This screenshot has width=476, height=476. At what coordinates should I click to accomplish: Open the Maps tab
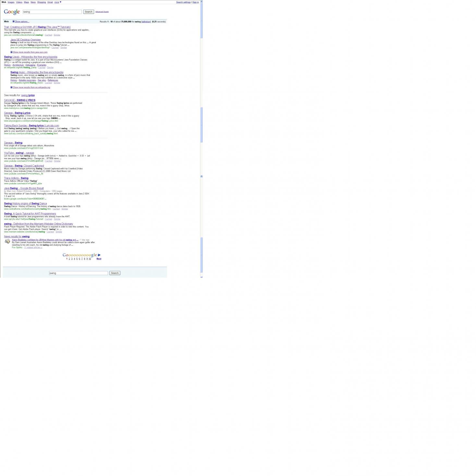click(x=26, y=2)
